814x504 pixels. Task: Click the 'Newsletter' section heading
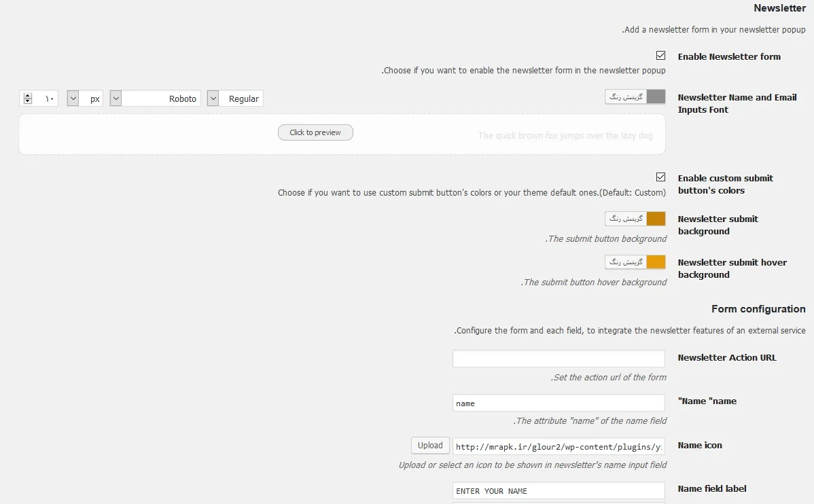(779, 8)
